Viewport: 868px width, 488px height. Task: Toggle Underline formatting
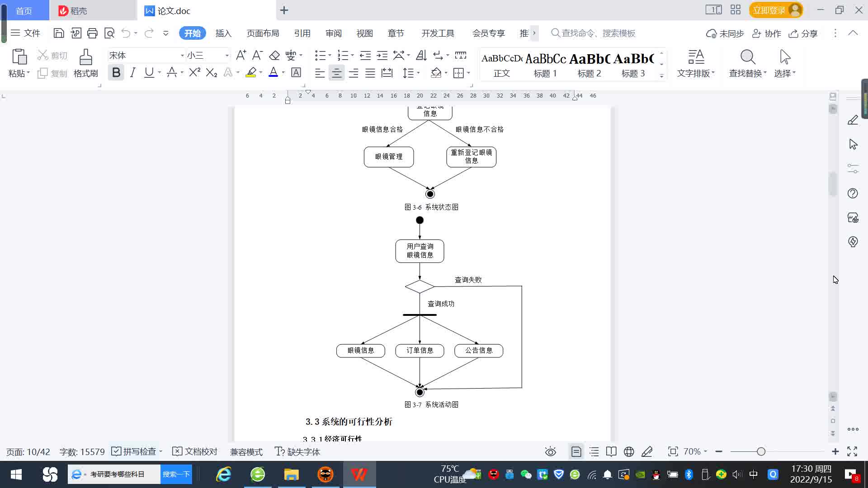tap(149, 72)
